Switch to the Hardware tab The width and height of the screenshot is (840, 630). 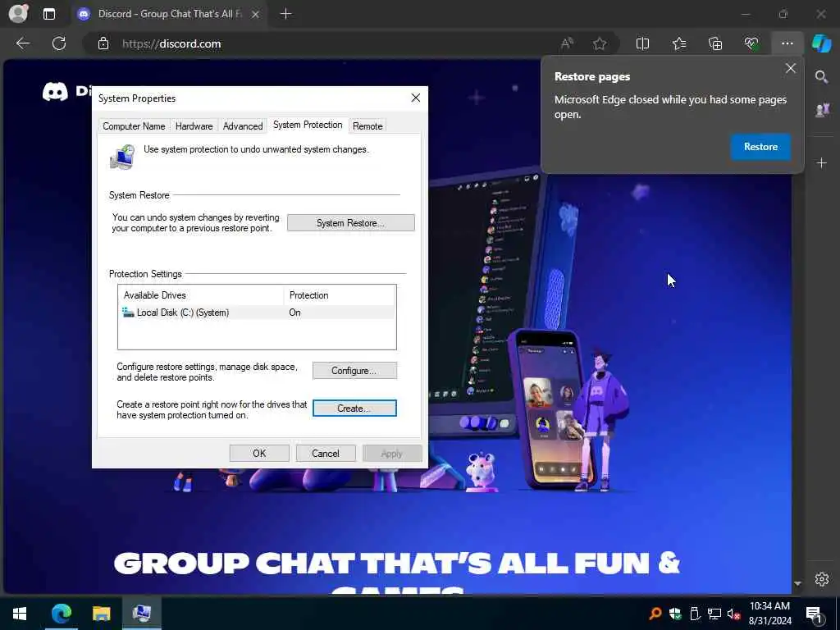point(194,126)
